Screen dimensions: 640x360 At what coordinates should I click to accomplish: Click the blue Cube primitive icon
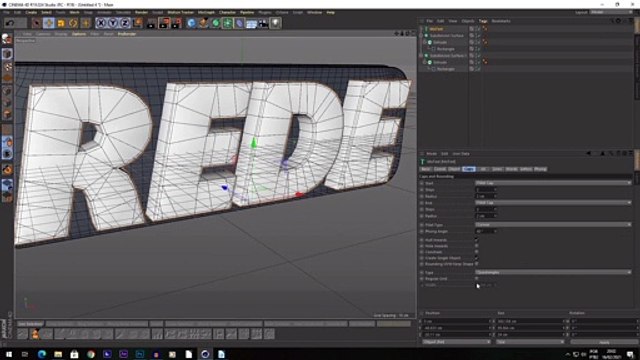pyautogui.click(x=191, y=23)
